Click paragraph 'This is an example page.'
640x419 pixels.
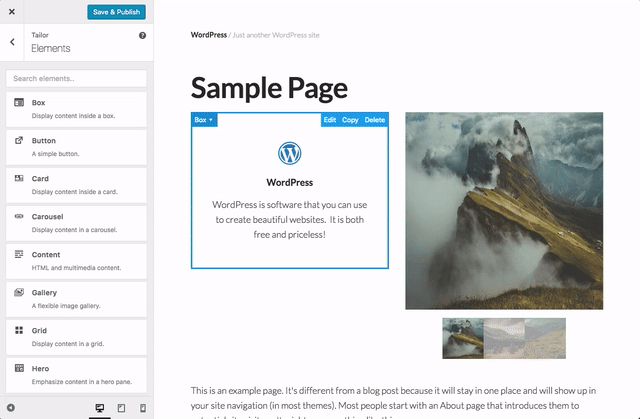pyautogui.click(x=237, y=391)
